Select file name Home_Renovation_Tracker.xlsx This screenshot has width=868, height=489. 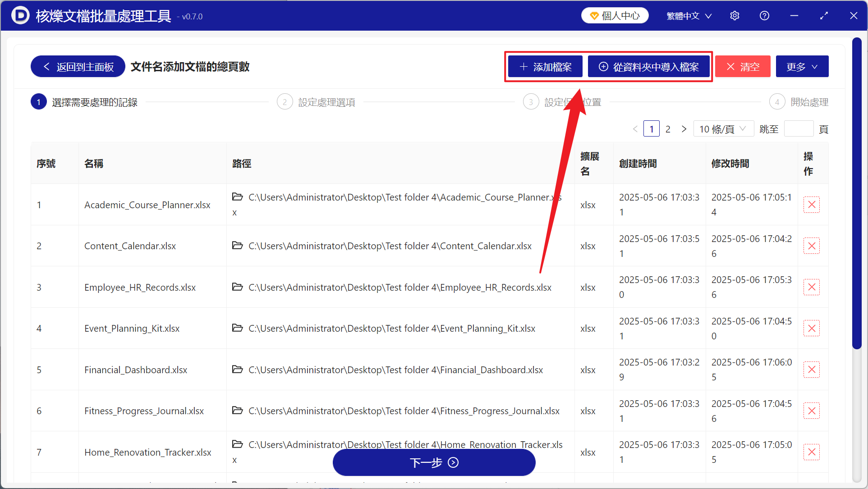point(148,452)
